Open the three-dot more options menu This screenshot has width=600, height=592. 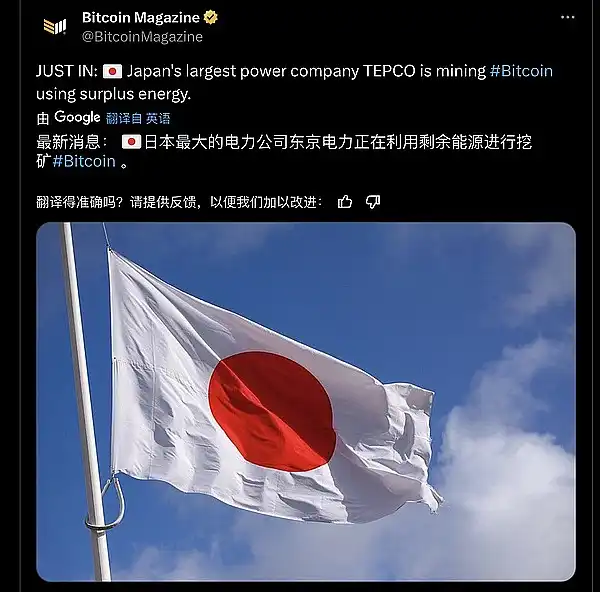click(x=567, y=17)
